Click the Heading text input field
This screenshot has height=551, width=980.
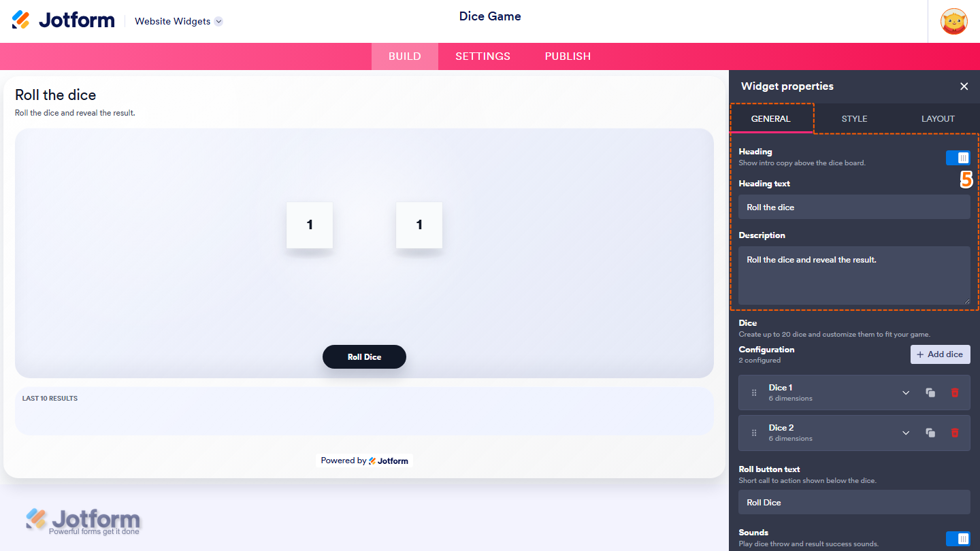click(x=854, y=207)
